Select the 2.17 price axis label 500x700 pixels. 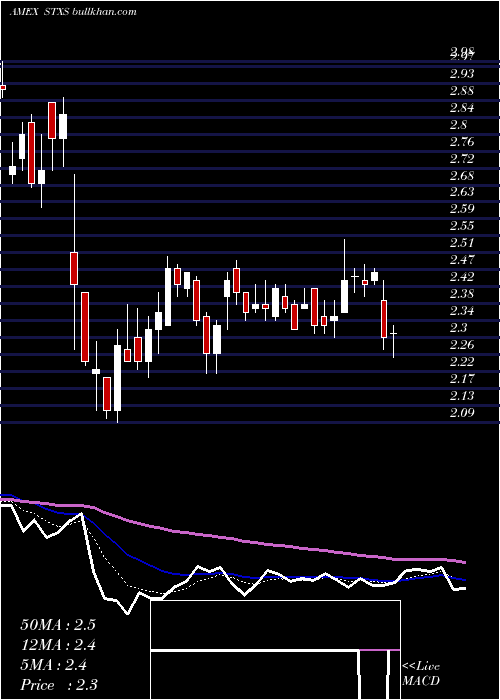[x=462, y=379]
